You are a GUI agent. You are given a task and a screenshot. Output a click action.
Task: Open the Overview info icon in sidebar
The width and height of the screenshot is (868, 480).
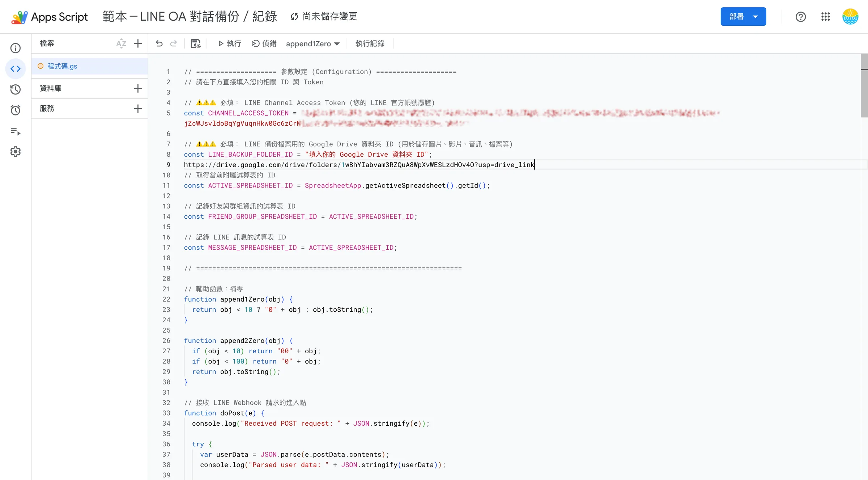pyautogui.click(x=15, y=48)
